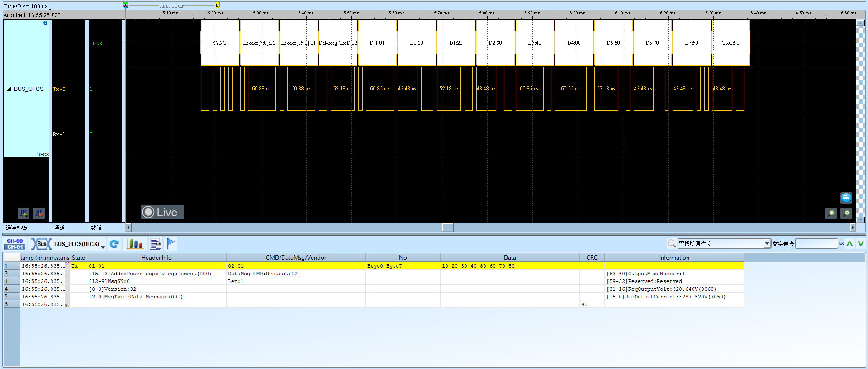Select the Rx-1 channel label
Screen dimensions: 868x369
coord(59,134)
